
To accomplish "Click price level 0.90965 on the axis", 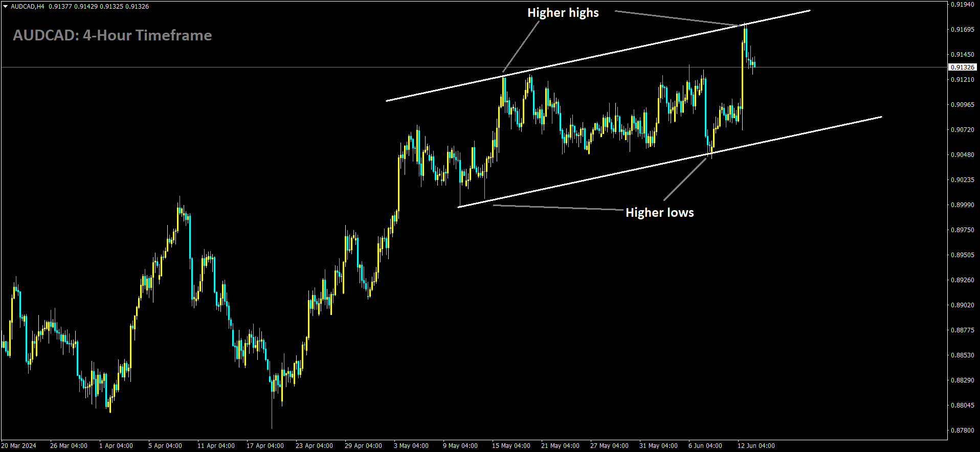I will pyautogui.click(x=962, y=104).
